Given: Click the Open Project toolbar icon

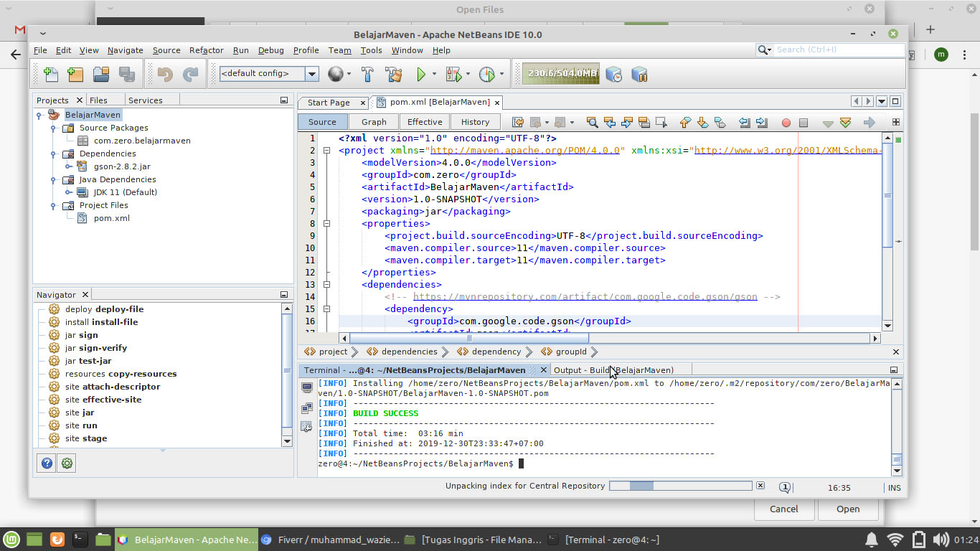Looking at the screenshot, I should (x=100, y=74).
